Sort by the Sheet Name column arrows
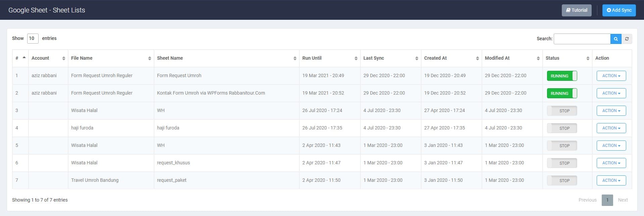644x216 pixels. (295, 58)
